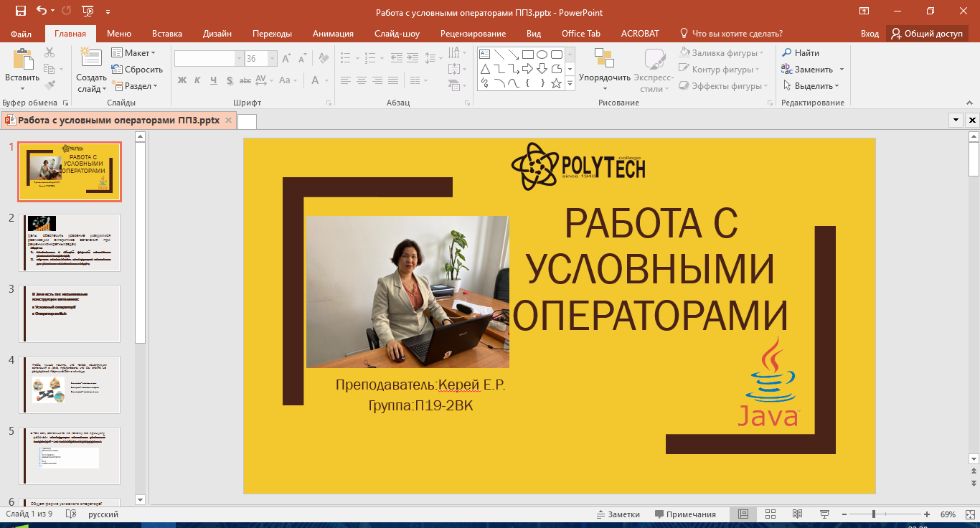
Task: Open the Заметки notes pane
Action: (618, 514)
